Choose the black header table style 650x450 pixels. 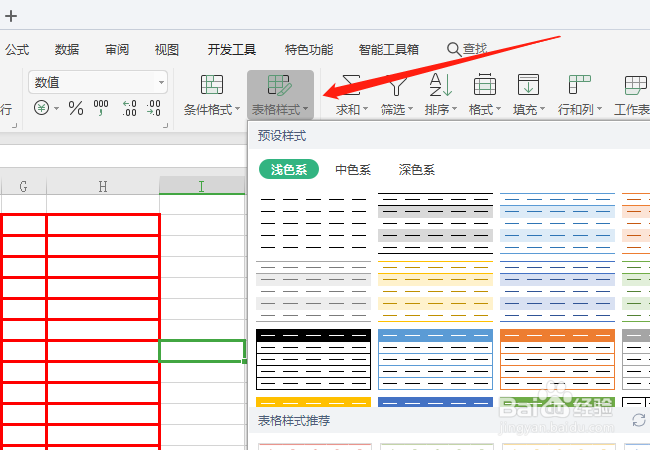(x=313, y=359)
